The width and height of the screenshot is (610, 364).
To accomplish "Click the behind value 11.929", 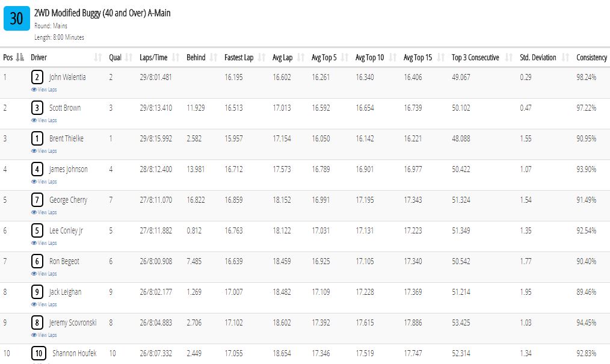I will click(196, 108).
